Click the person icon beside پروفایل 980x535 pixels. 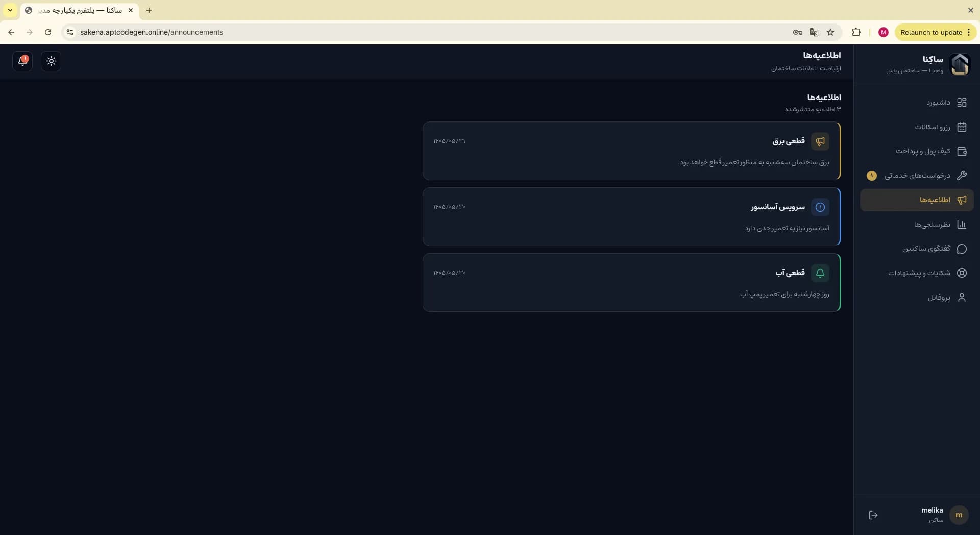pos(962,298)
